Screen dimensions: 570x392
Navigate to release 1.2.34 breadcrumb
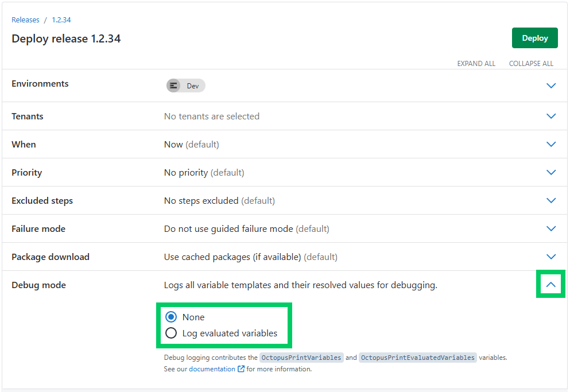point(61,20)
